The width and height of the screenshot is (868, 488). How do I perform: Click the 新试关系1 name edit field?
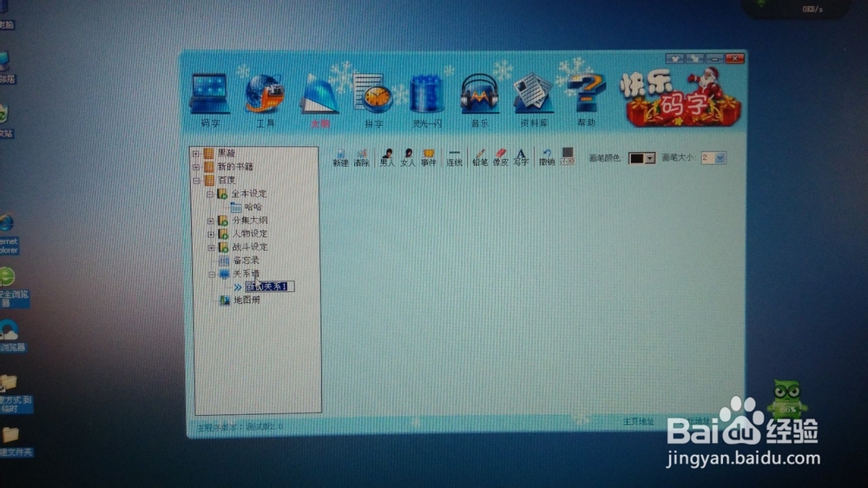[x=270, y=287]
